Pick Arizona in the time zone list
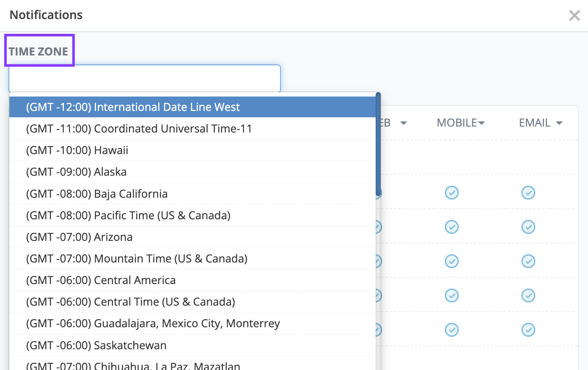588x370 pixels. tap(79, 237)
